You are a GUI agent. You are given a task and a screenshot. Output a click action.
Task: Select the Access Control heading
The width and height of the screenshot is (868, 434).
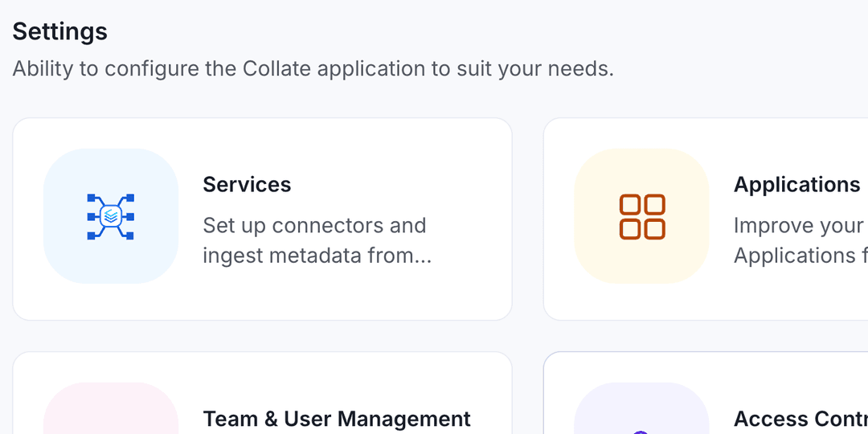pos(800,419)
